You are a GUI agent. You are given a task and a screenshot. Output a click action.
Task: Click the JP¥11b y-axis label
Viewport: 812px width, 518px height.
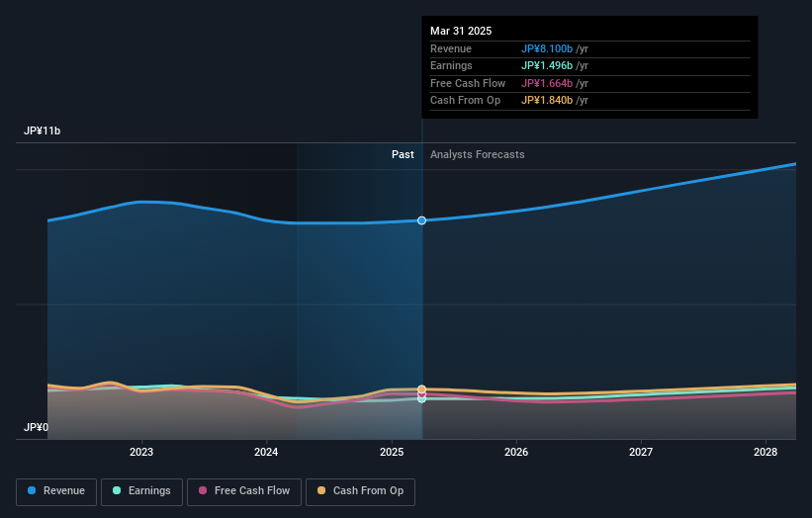42,130
